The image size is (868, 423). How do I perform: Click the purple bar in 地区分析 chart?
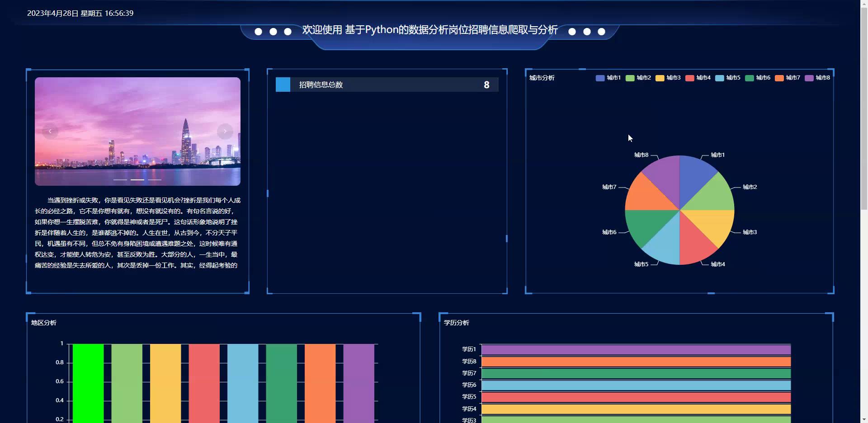359,383
